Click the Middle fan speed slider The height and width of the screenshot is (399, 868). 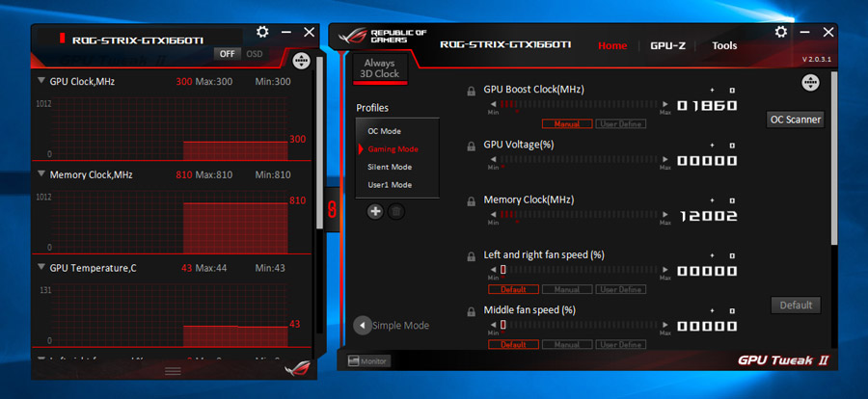pyautogui.click(x=579, y=325)
